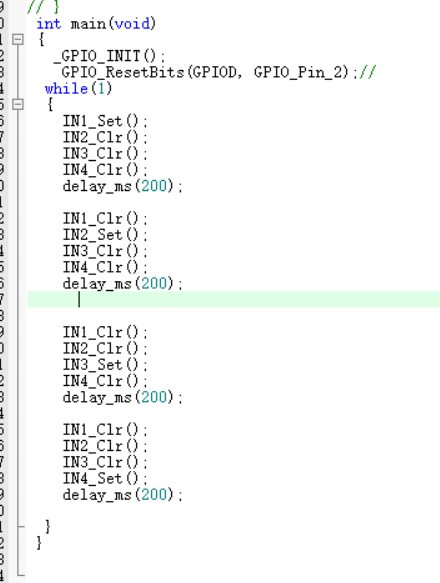The width and height of the screenshot is (440, 583).
Task: Click the third 'delay_ms(200);' line
Action: (123, 397)
